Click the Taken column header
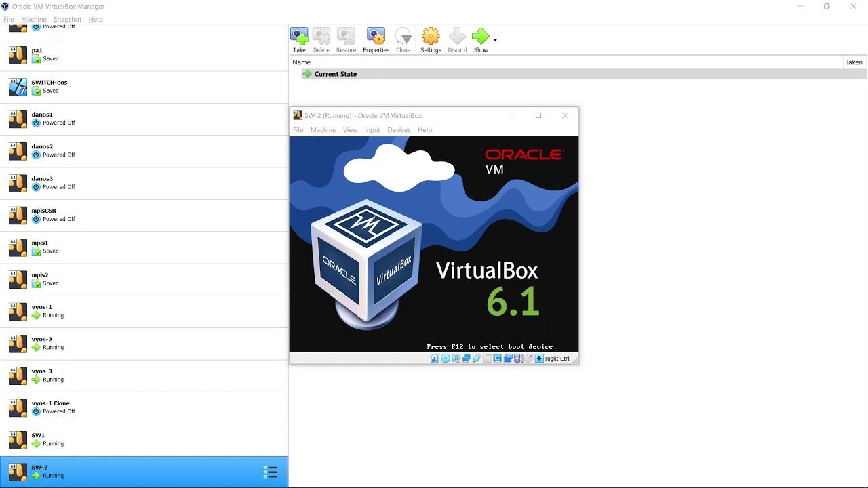 tap(854, 62)
